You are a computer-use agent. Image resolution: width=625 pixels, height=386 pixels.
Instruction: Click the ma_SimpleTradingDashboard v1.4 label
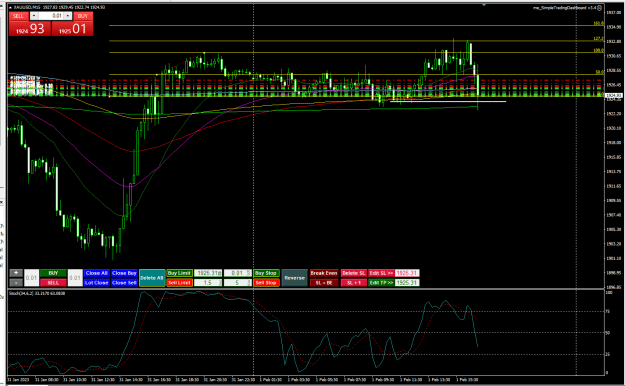565,8
